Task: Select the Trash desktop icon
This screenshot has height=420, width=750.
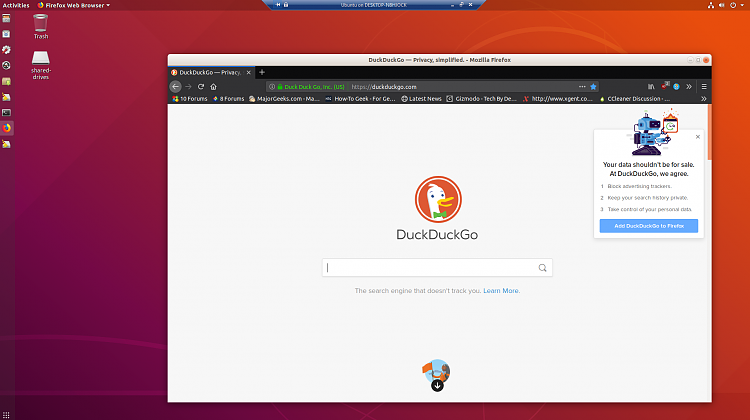Action: coord(41,27)
